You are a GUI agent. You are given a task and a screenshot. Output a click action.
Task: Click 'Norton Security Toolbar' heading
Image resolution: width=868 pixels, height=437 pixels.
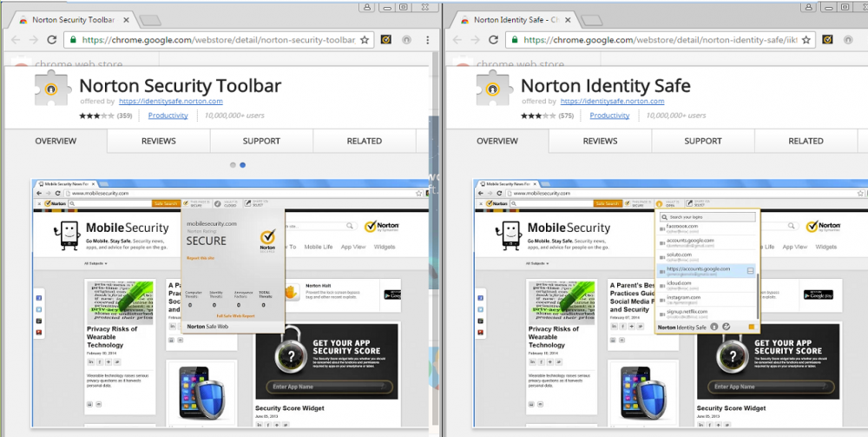pyautogui.click(x=181, y=86)
